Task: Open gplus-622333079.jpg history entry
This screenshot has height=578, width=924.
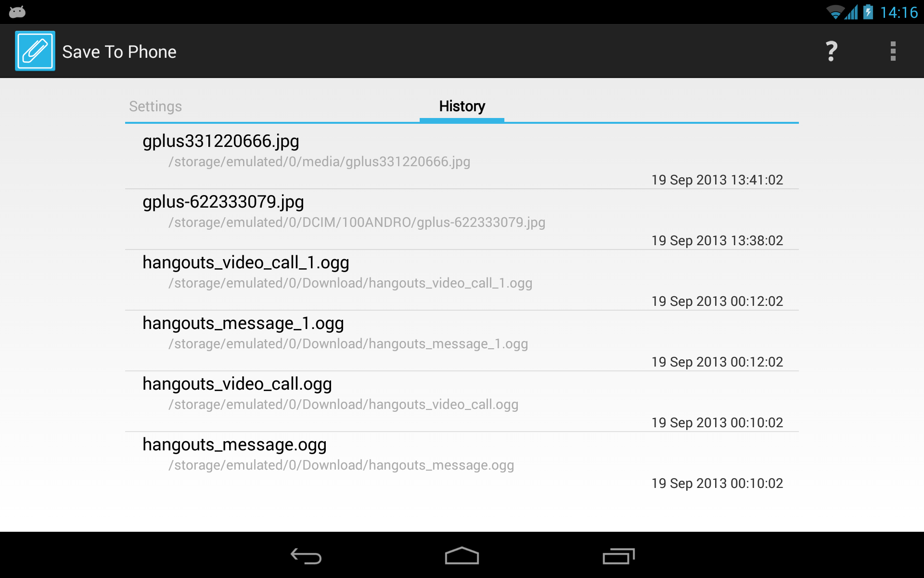Action: (223, 202)
